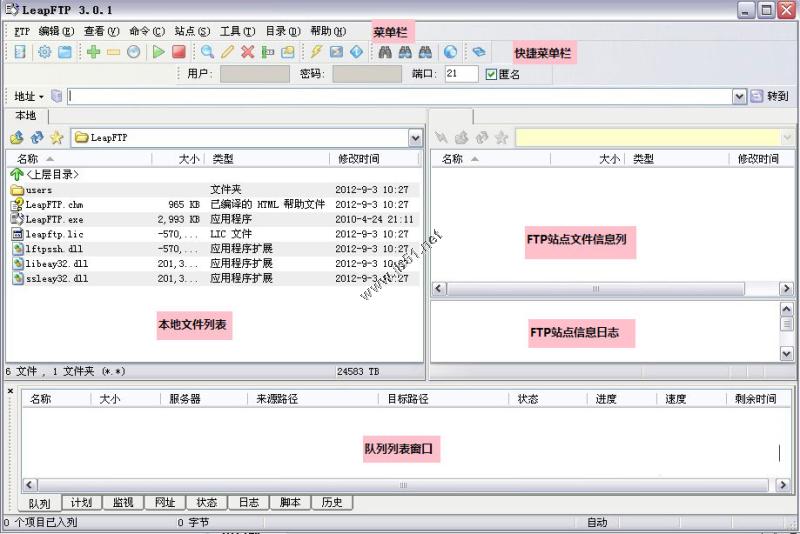Switch to the 状态 tab
Viewport: 800px width, 534px height.
click(x=207, y=502)
